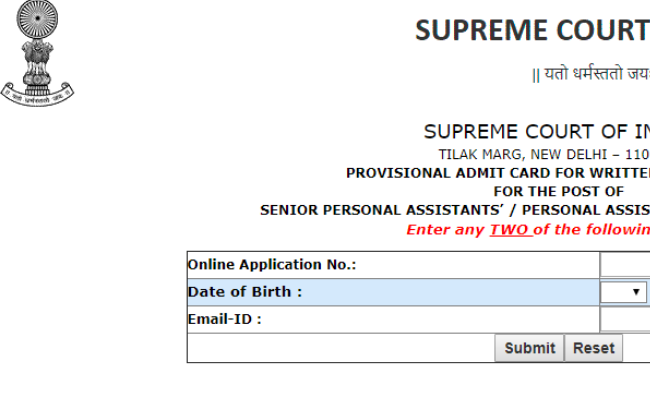Viewport: 650px width, 400px height.
Task: Click the underlined word TWO
Action: [x=508, y=230]
